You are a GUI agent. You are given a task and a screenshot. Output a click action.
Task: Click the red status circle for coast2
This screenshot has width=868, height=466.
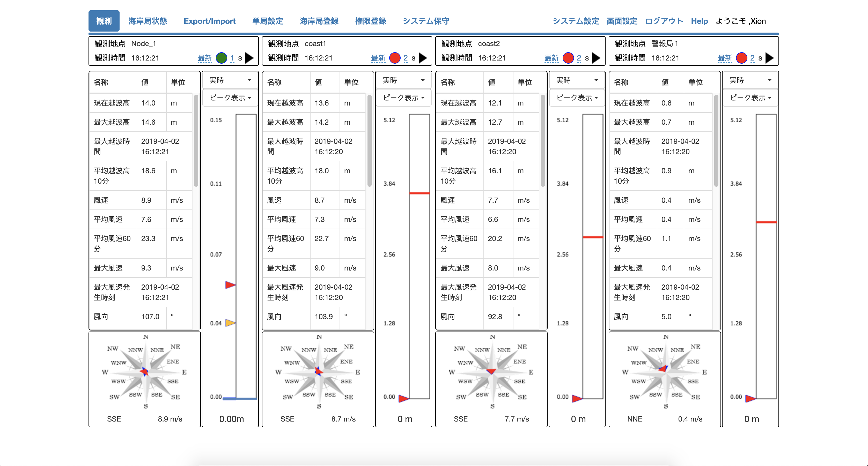click(x=568, y=58)
